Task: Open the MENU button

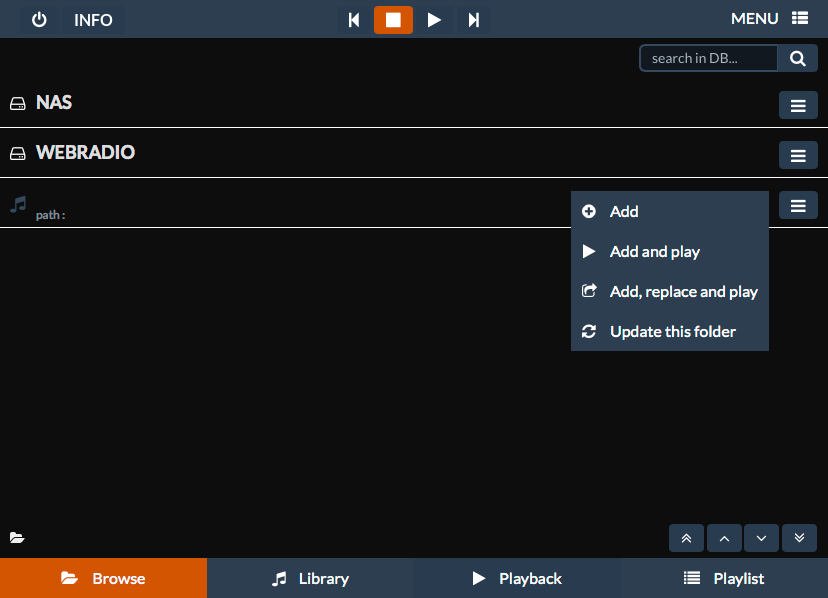Action: pyautogui.click(x=769, y=19)
